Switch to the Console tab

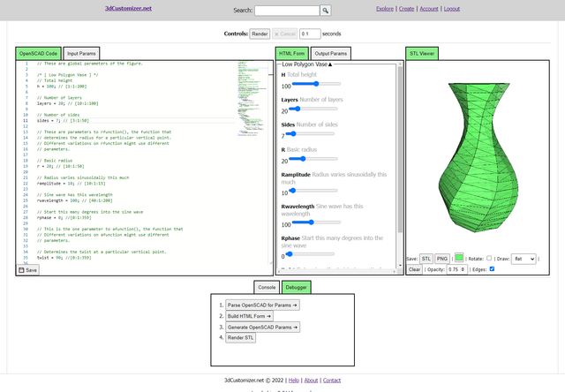267,287
